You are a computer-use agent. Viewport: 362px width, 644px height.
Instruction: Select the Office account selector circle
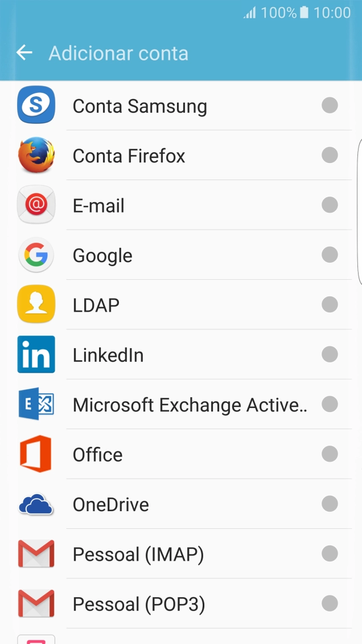tap(329, 454)
